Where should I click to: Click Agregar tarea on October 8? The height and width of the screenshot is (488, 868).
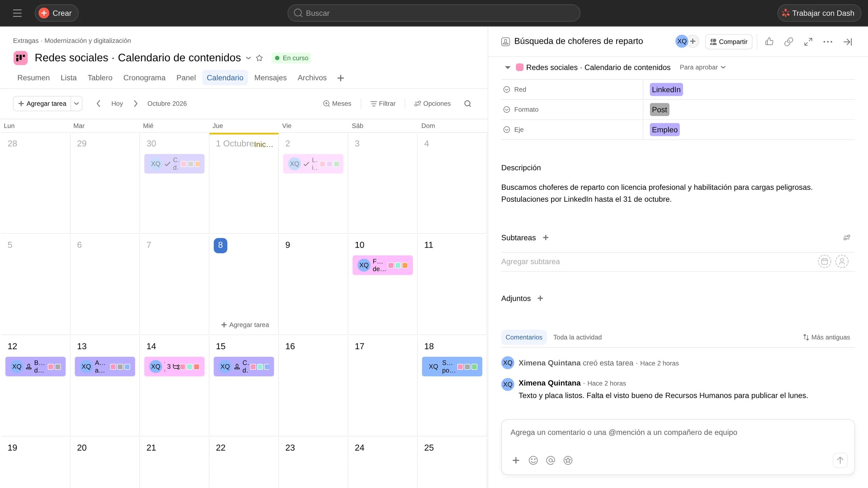pos(245,325)
